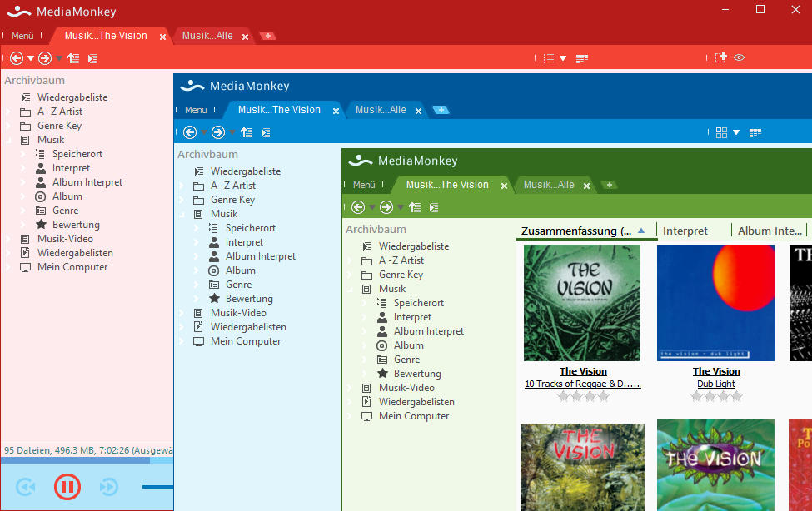This screenshot has height=511, width=812.
Task: Click the column layout icon in red toolbar
Action: (x=582, y=58)
